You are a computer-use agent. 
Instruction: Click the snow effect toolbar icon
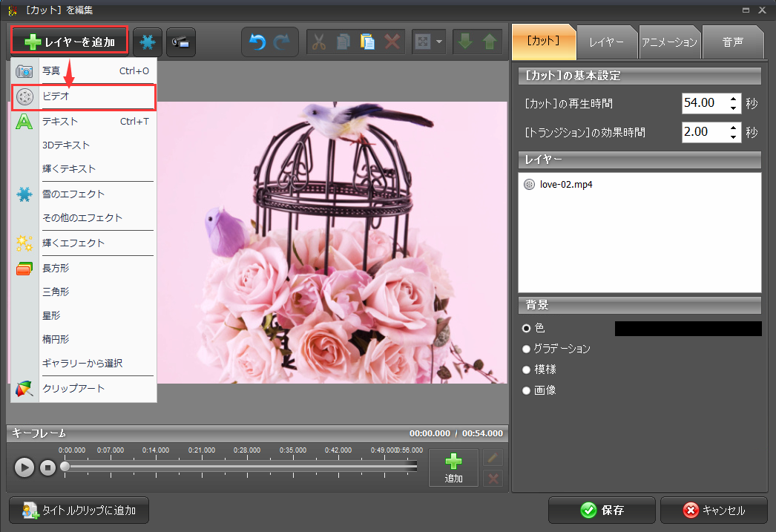(x=148, y=42)
